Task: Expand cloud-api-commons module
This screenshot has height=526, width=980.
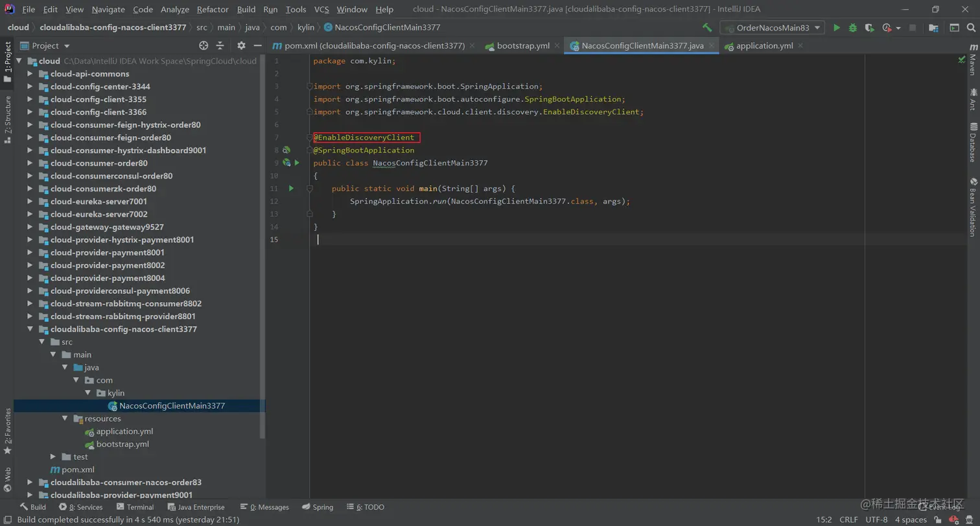Action: [x=30, y=74]
